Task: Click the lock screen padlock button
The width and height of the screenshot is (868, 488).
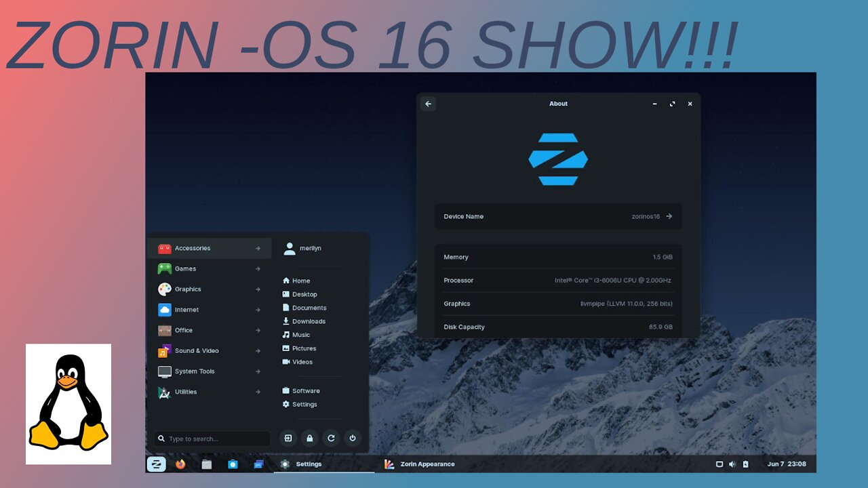Action: [309, 439]
